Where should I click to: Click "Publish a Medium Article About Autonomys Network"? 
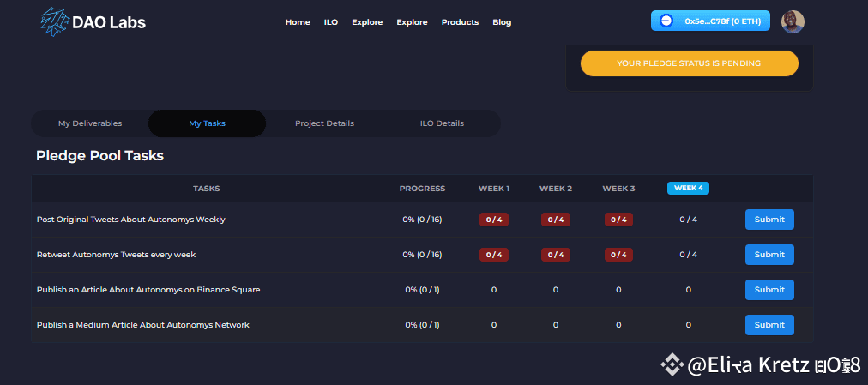point(143,325)
